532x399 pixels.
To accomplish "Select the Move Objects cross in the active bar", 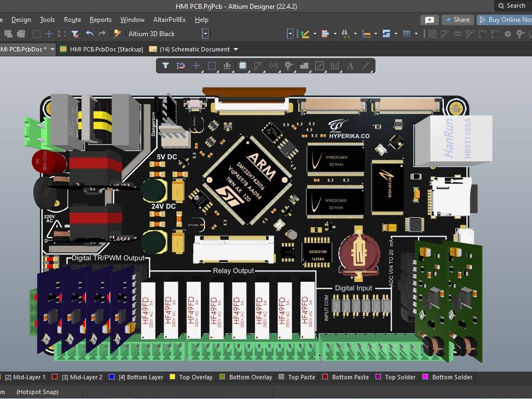I will (x=196, y=66).
